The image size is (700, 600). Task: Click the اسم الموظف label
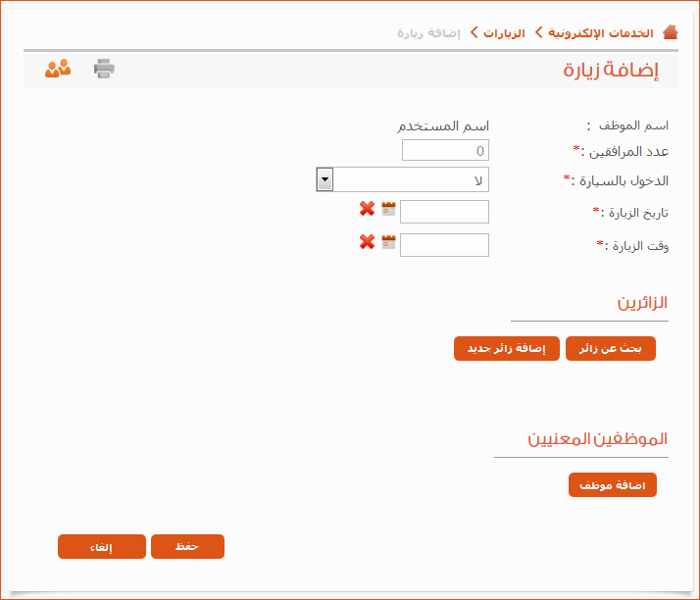[x=633, y=125]
